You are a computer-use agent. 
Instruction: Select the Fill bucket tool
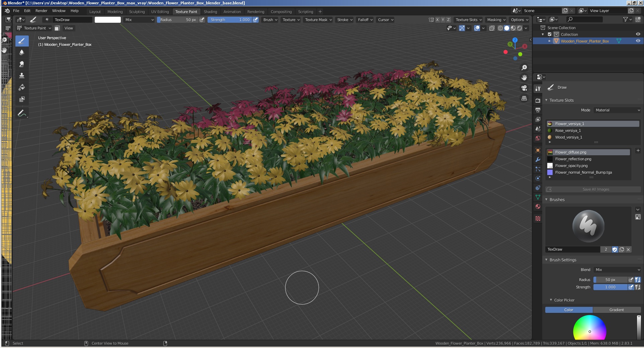22,87
